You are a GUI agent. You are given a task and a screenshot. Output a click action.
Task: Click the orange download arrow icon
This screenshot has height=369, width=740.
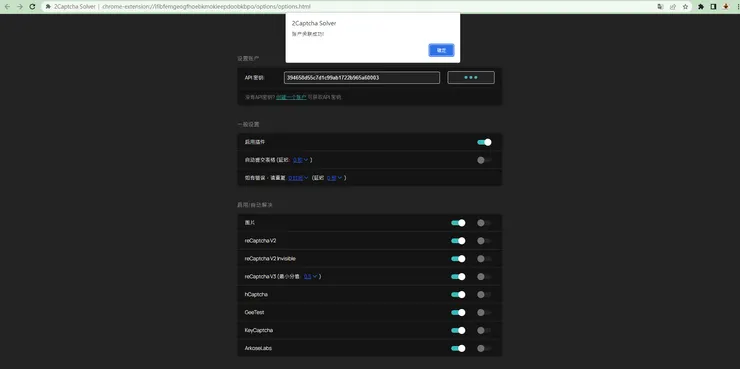pos(726,7)
